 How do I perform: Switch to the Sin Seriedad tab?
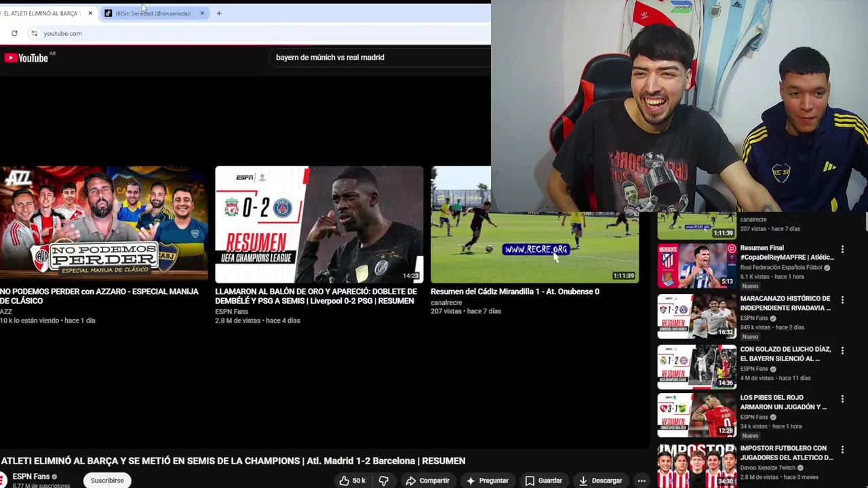(x=154, y=13)
